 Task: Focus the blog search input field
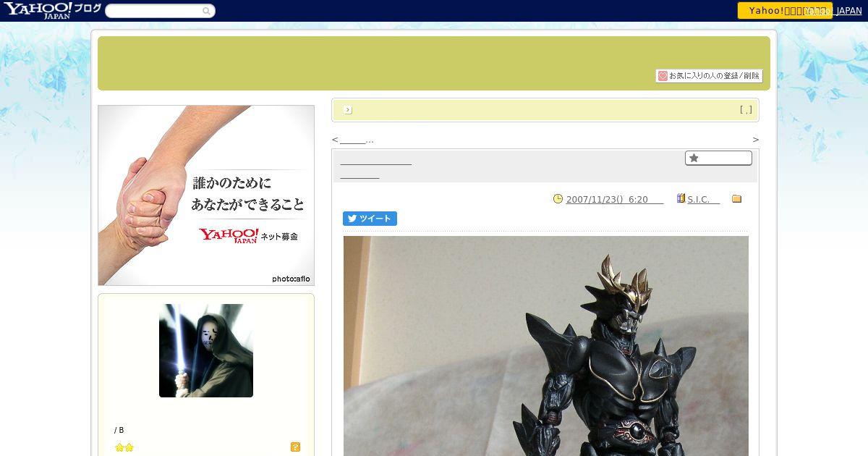click(x=154, y=11)
